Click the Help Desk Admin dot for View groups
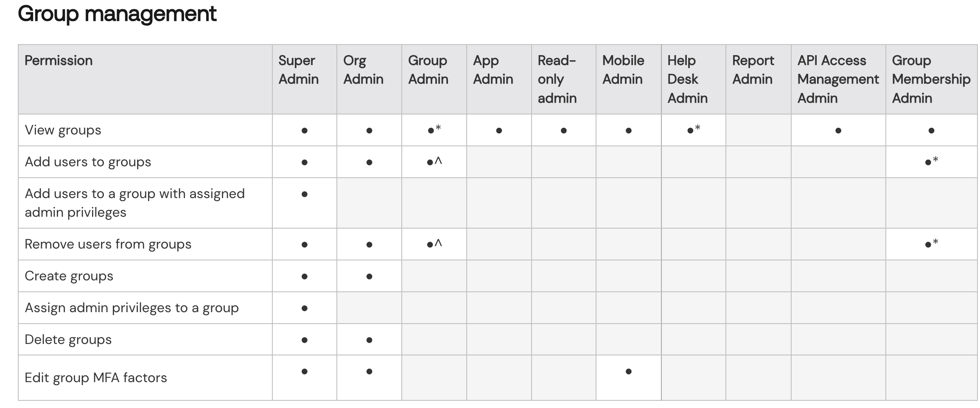Screen dimensions: 980x408 (x=690, y=131)
